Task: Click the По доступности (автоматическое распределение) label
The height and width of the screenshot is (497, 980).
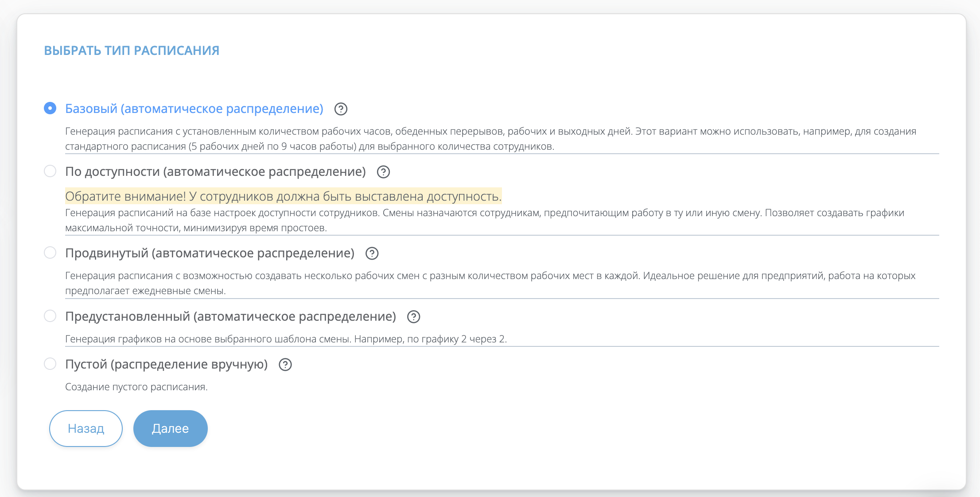Action: tap(215, 171)
